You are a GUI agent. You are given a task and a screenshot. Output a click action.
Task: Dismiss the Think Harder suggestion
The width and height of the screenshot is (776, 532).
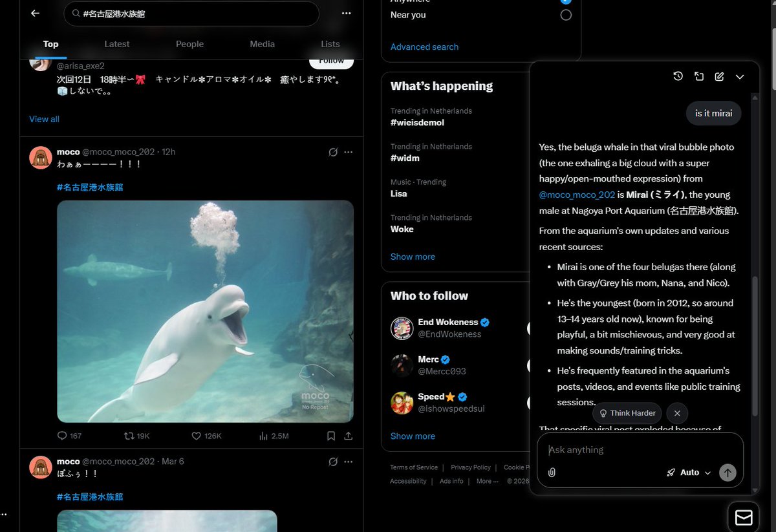click(x=677, y=413)
